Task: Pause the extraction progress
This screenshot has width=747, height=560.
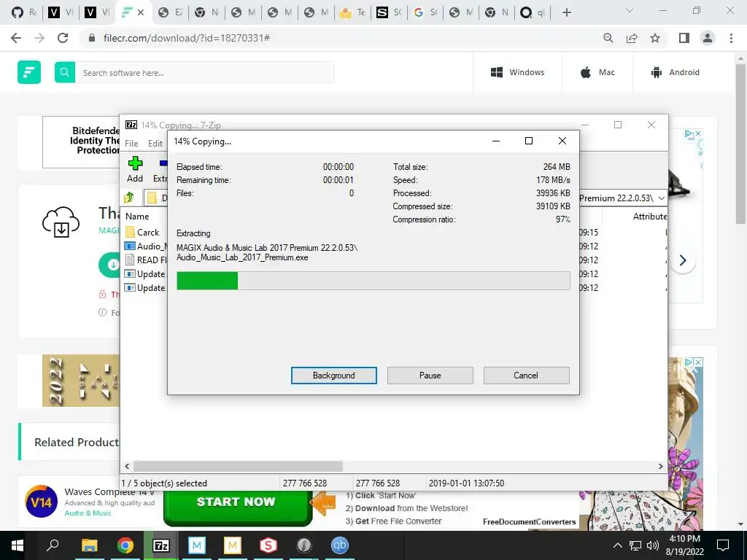Action: click(x=430, y=376)
